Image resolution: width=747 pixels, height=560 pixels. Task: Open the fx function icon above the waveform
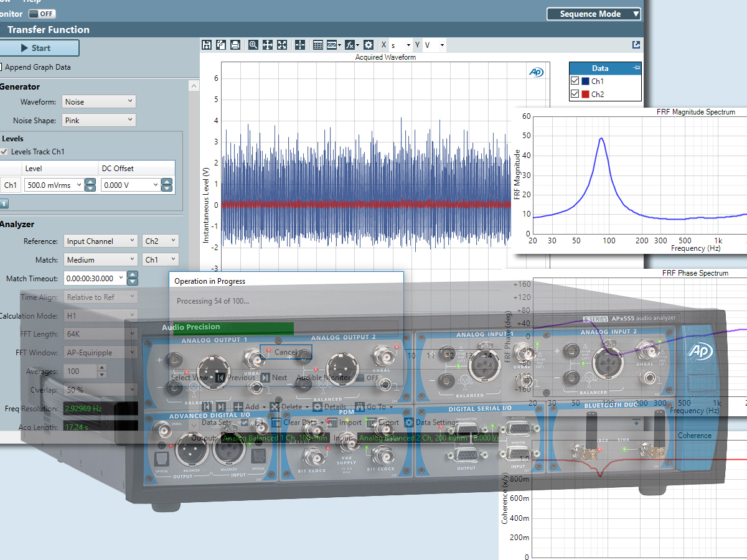[x=350, y=45]
